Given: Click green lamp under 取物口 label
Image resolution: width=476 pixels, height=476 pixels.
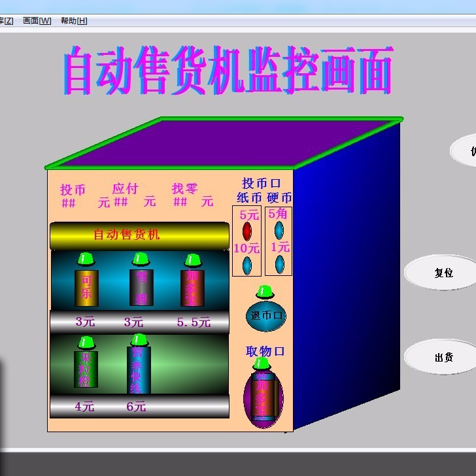Looking at the screenshot, I should [x=262, y=364].
